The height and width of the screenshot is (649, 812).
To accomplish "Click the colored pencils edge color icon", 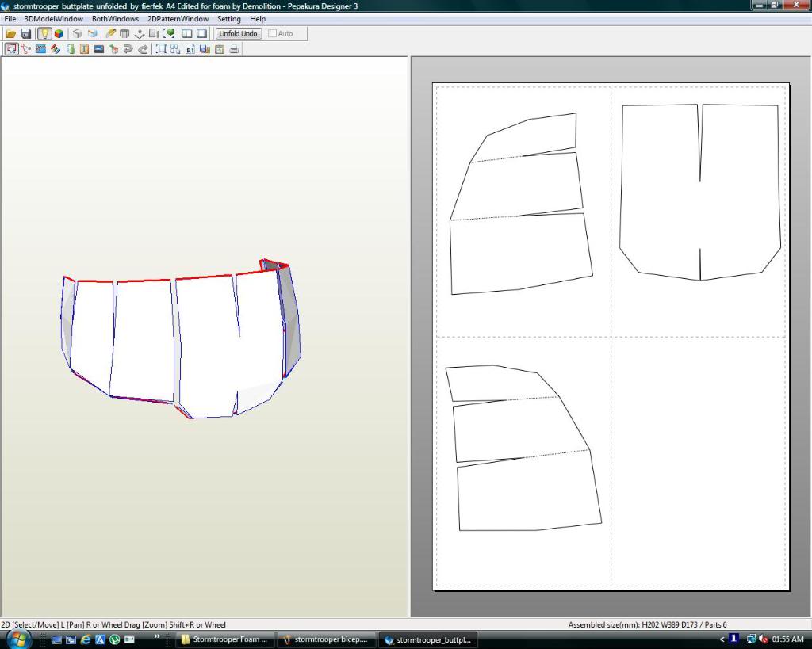I will pyautogui.click(x=55, y=49).
